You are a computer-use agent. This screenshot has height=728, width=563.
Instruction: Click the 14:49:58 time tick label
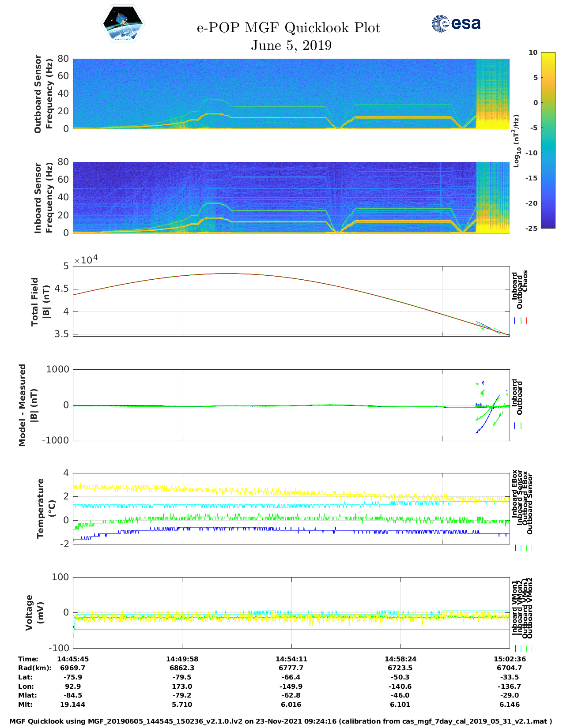182,659
